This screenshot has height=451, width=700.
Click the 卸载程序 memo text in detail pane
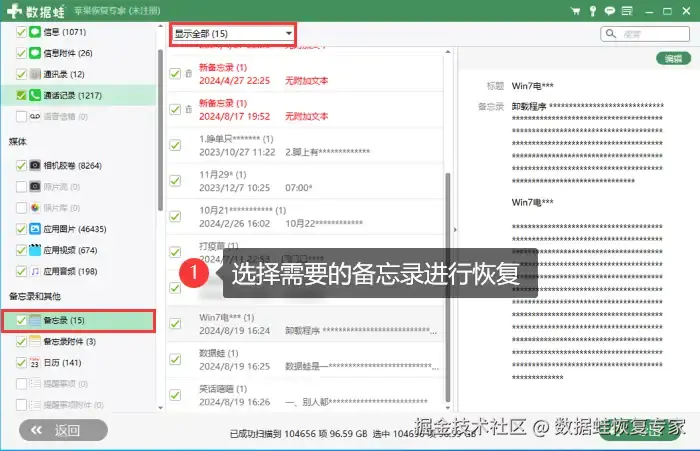[529, 106]
